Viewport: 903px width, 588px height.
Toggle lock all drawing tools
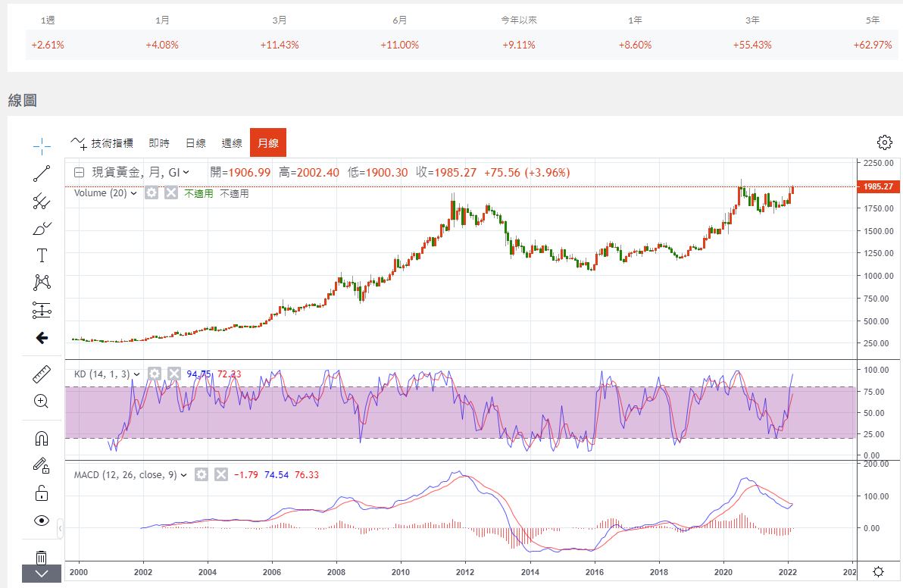coord(42,493)
